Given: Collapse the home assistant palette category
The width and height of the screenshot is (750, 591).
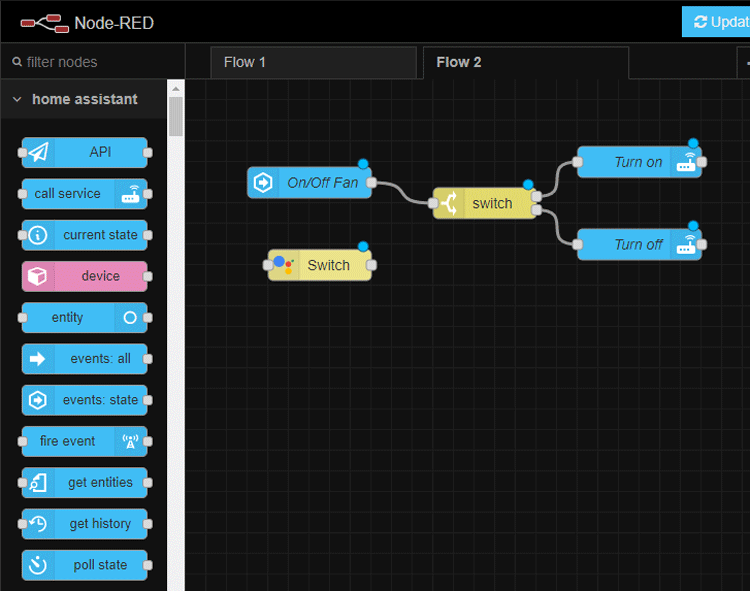Looking at the screenshot, I should pos(17,100).
